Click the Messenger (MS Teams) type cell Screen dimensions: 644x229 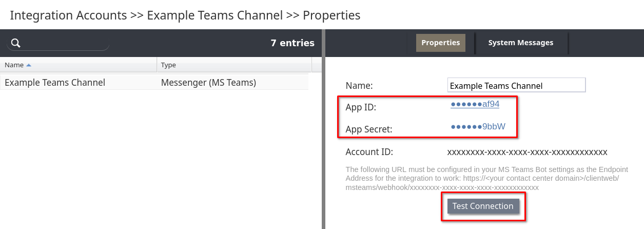tap(208, 82)
